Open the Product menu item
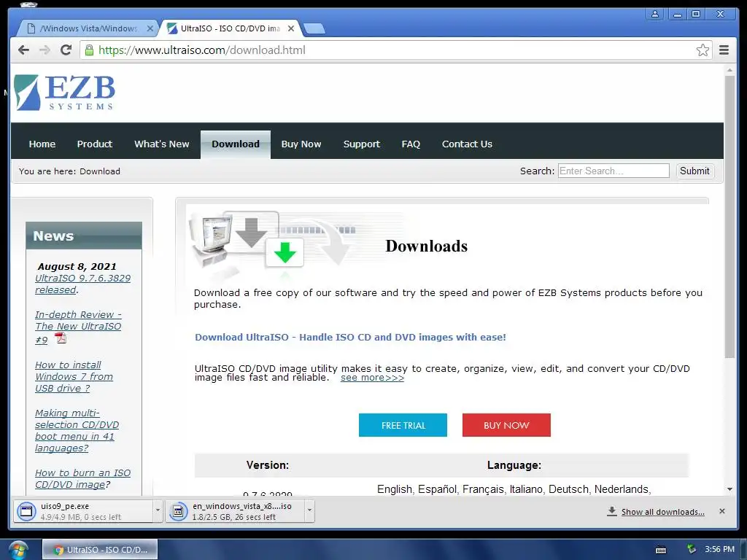Screen dimensions: 747x560 point(94,144)
